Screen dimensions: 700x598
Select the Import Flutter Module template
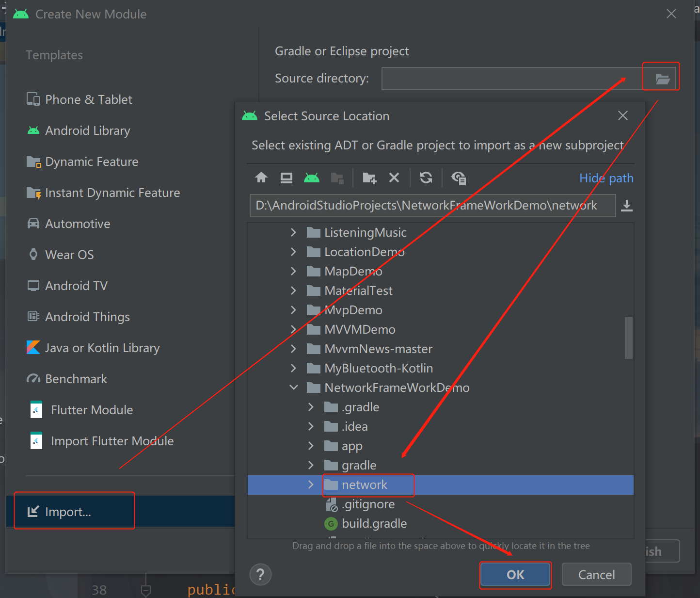[101, 441]
